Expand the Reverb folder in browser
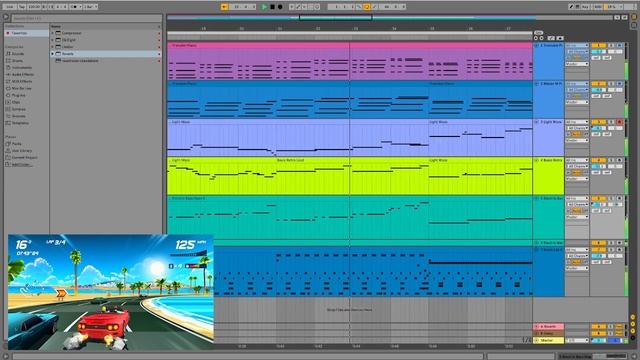 [x=52, y=53]
